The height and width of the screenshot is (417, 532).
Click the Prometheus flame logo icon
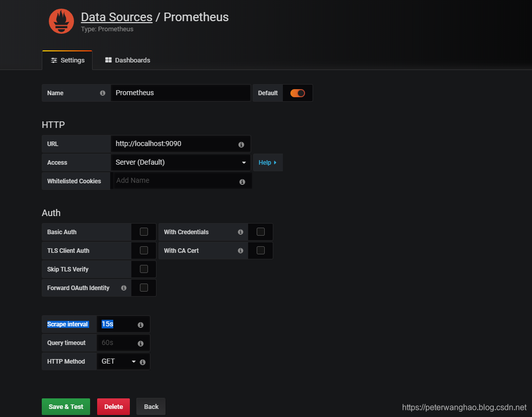61,21
